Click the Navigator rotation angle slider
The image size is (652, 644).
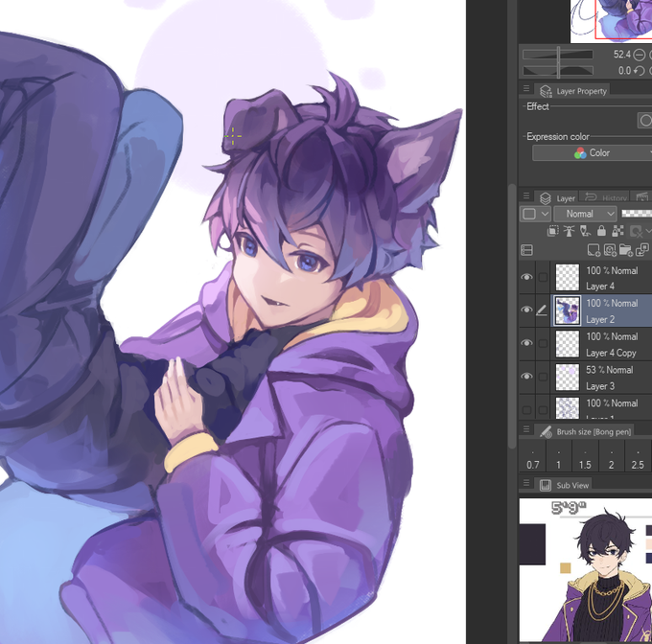[558, 71]
